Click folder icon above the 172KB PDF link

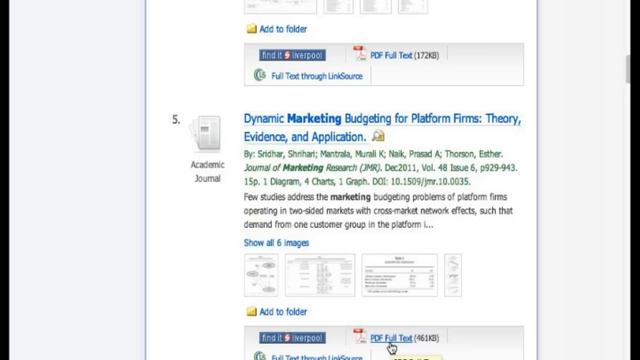pyautogui.click(x=251, y=29)
